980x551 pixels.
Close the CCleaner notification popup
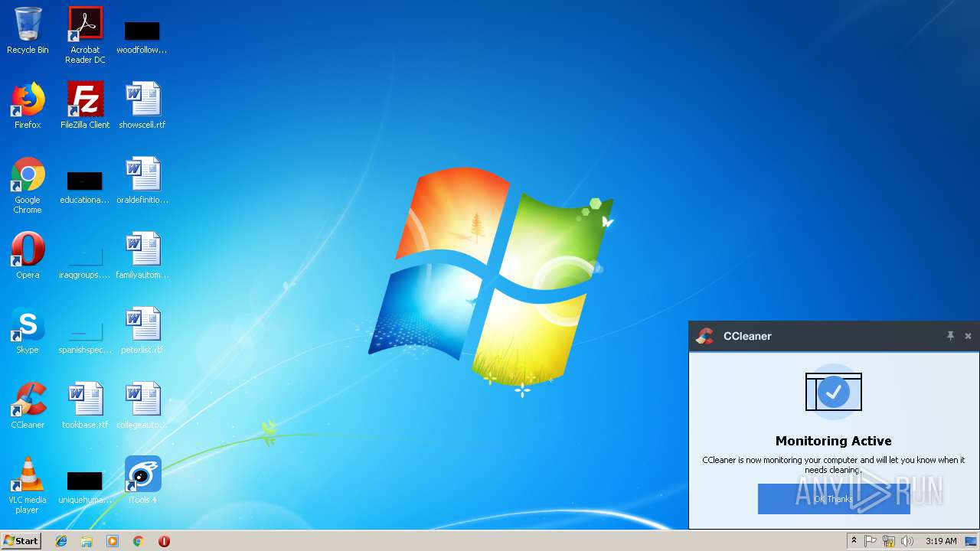(968, 336)
